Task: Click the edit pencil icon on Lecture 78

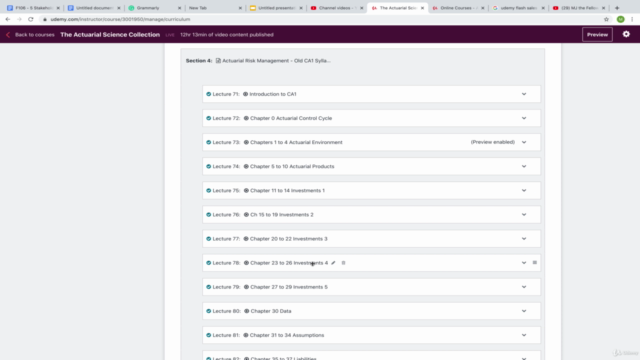Action: pyautogui.click(x=333, y=263)
